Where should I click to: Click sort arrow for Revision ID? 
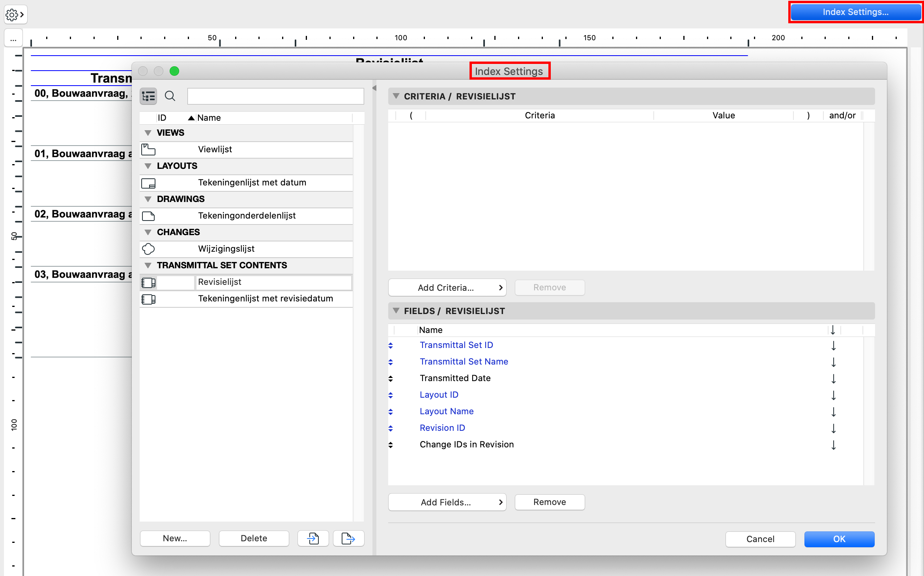833,428
